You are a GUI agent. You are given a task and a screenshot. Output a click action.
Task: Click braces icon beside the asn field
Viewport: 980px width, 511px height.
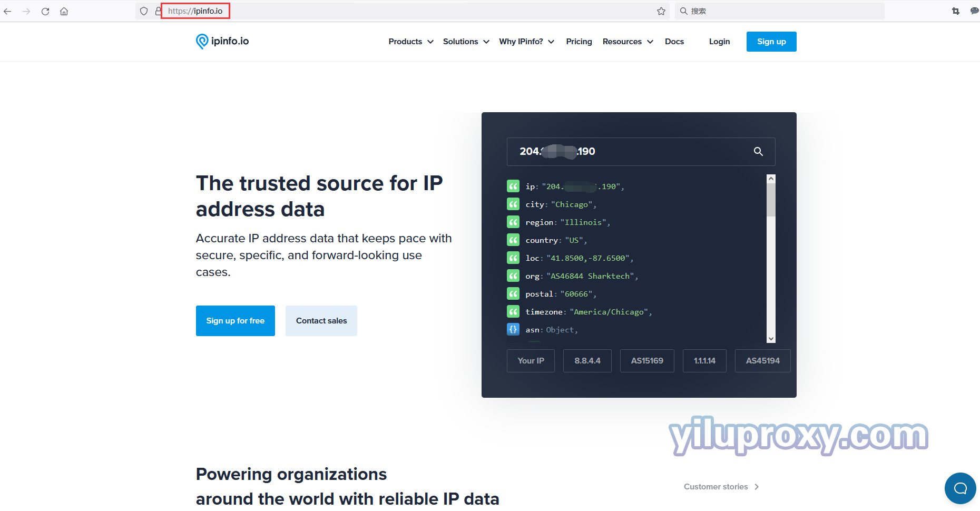513,329
